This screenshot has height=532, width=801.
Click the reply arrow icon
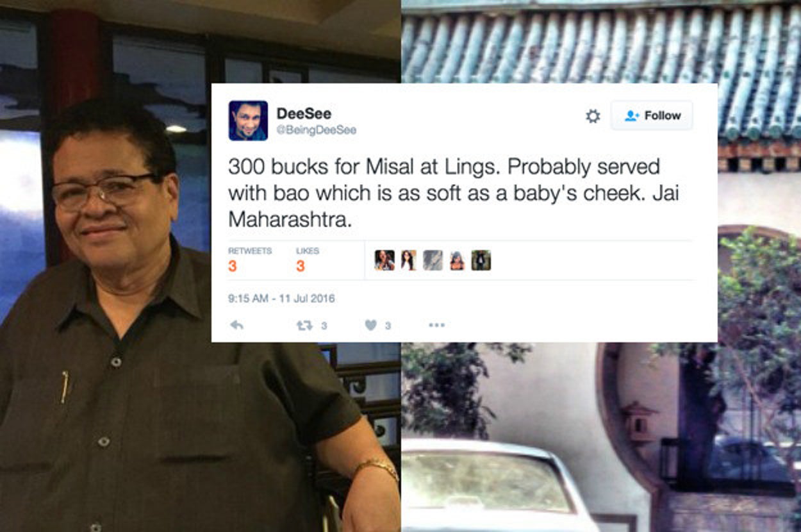(x=236, y=325)
